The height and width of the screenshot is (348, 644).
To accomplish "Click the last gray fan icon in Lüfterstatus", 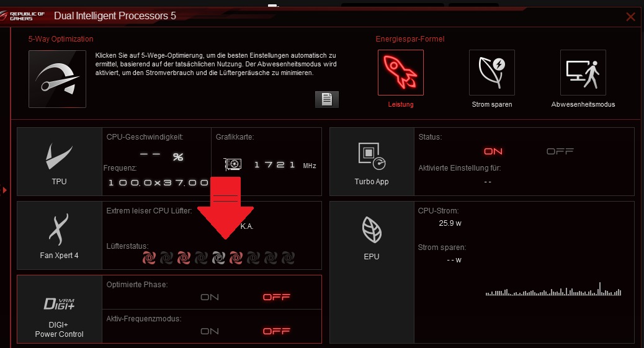I will pyautogui.click(x=288, y=257).
